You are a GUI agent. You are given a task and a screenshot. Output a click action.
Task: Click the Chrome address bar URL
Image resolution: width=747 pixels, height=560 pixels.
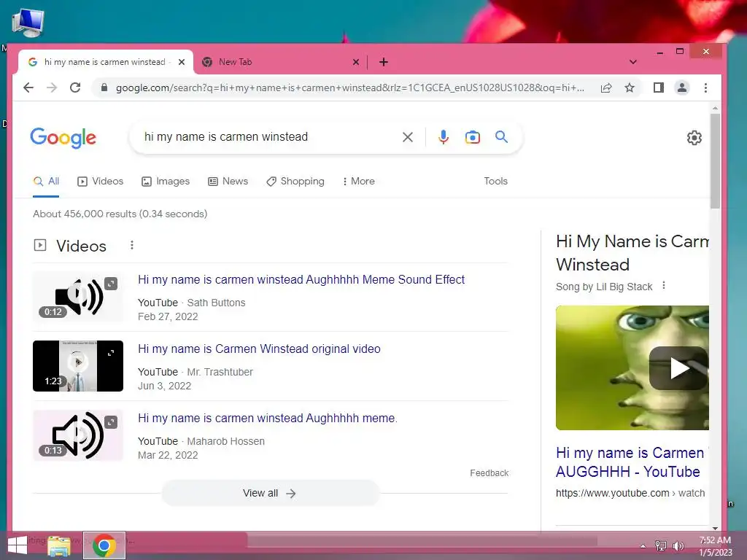click(x=349, y=87)
